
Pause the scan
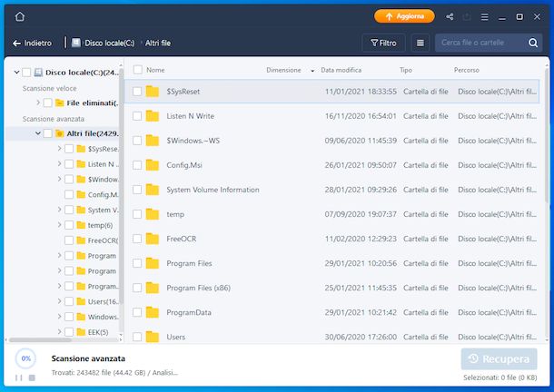tap(19, 377)
